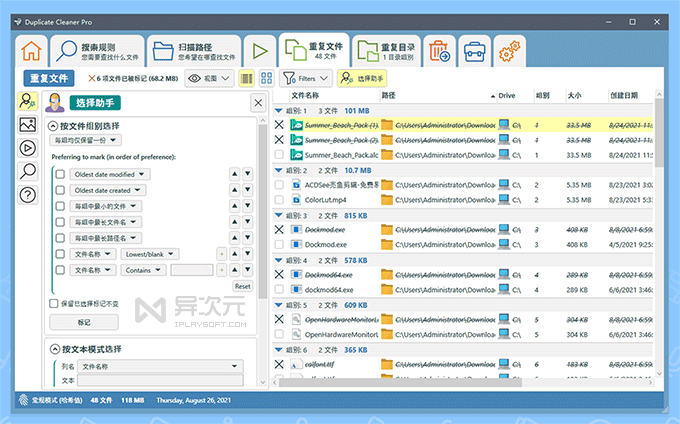Switch to the 重复文件 48 文件 tab
The height and width of the screenshot is (424, 680).
tap(314, 50)
